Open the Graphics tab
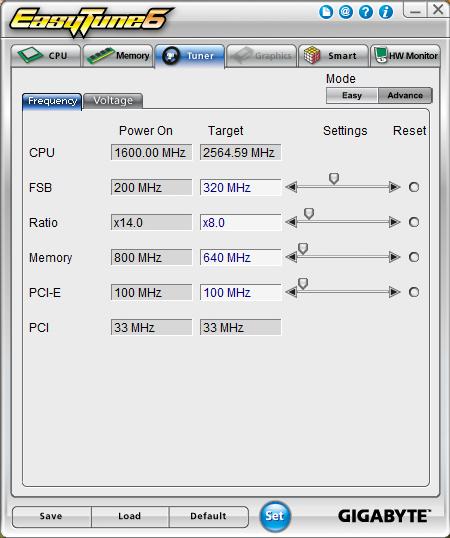This screenshot has width=450, height=538. [x=262, y=56]
